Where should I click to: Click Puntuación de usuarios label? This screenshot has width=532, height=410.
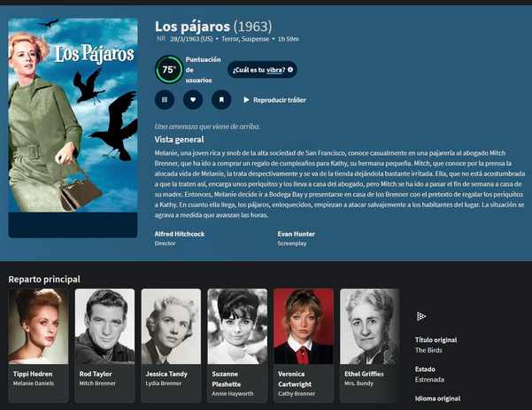point(203,70)
